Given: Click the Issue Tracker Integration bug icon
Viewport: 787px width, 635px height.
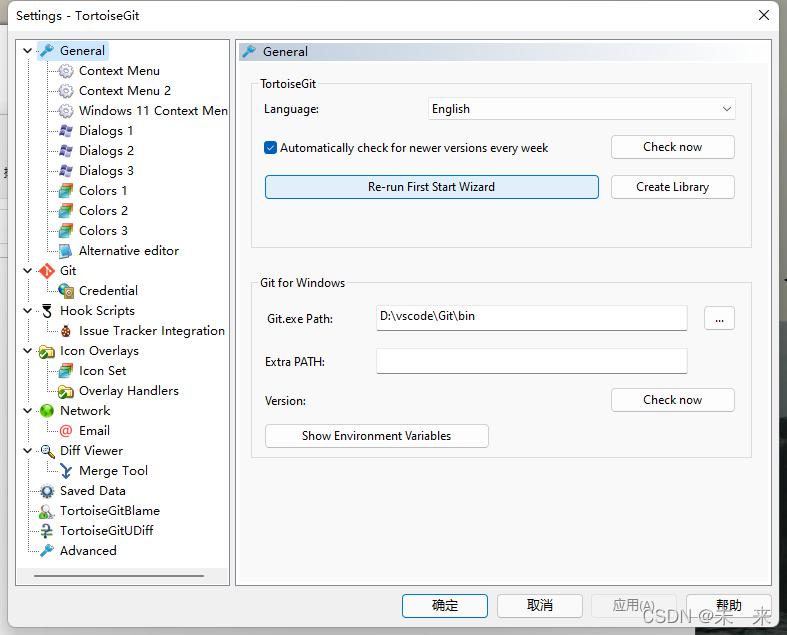Looking at the screenshot, I should click(x=66, y=331).
